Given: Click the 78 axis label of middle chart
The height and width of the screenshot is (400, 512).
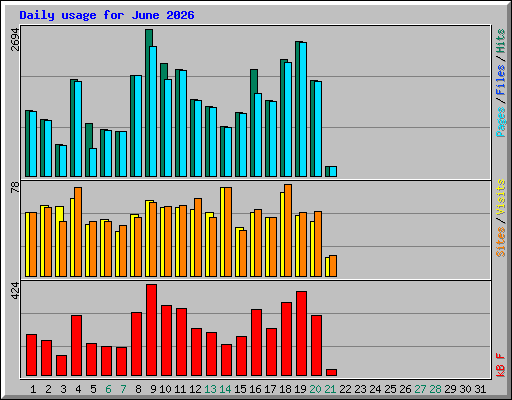Looking at the screenshot, I should pyautogui.click(x=15, y=188).
